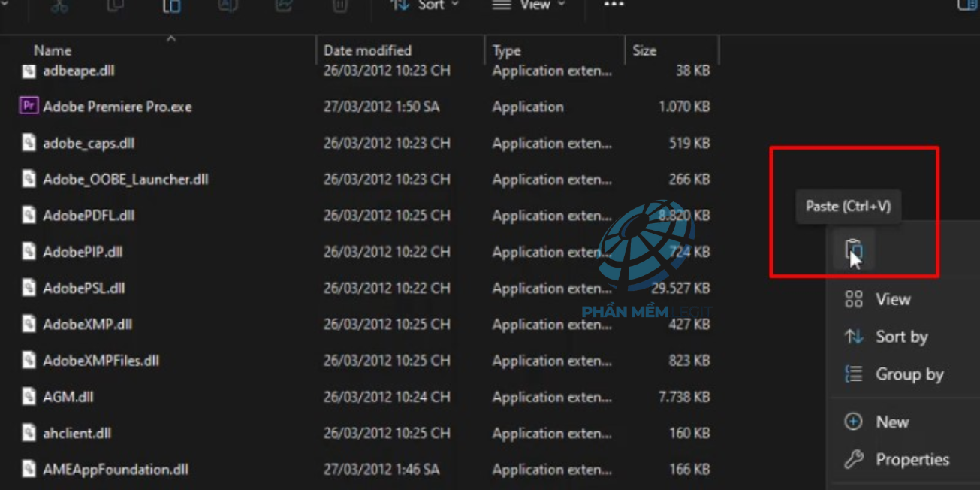Select the AdobeXMP.dll file name
This screenshot has width=980, height=493.
pos(88,324)
